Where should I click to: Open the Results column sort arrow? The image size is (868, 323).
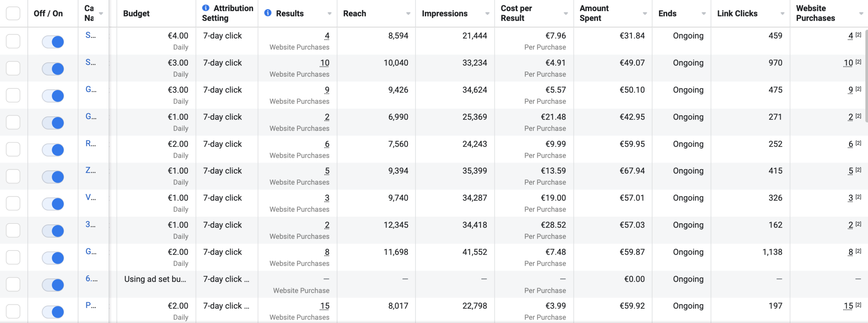329,14
